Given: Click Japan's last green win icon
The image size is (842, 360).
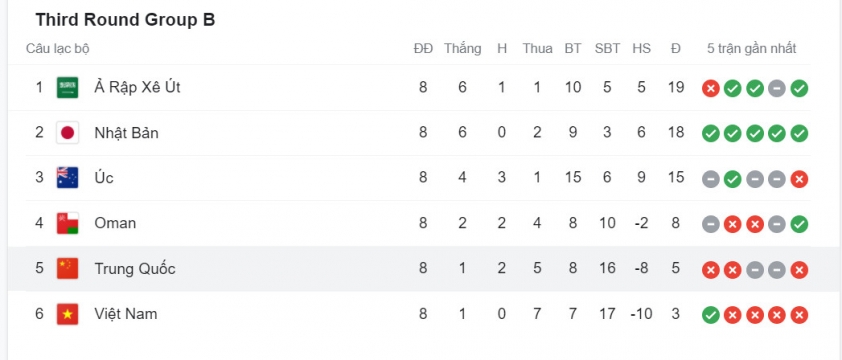Looking at the screenshot, I should click(799, 134).
